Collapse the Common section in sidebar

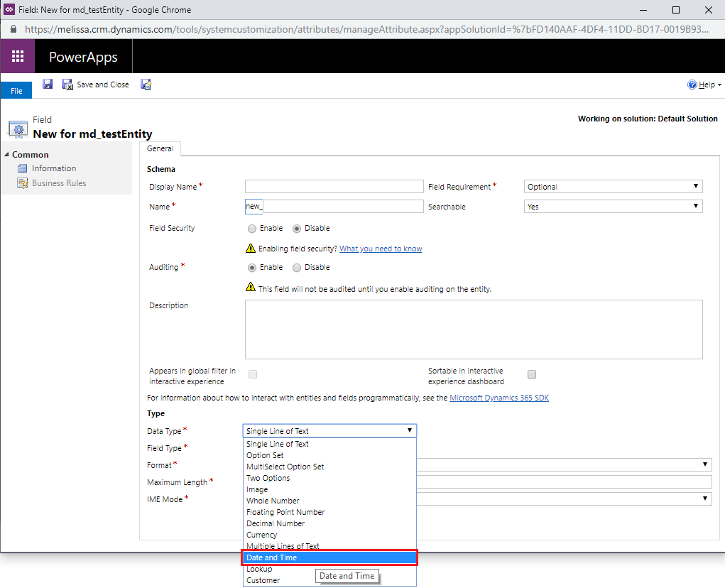pyautogui.click(x=6, y=155)
